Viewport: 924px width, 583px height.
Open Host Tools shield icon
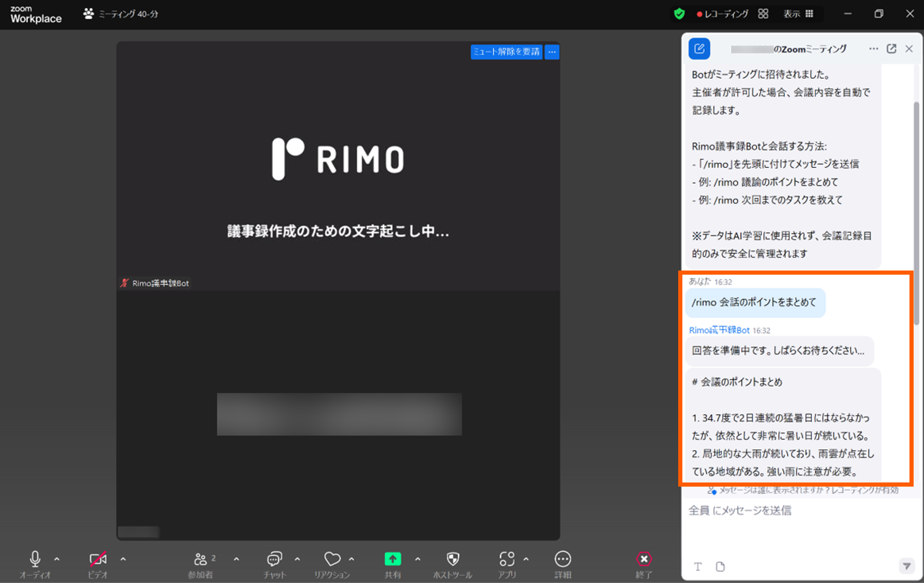pos(453,559)
